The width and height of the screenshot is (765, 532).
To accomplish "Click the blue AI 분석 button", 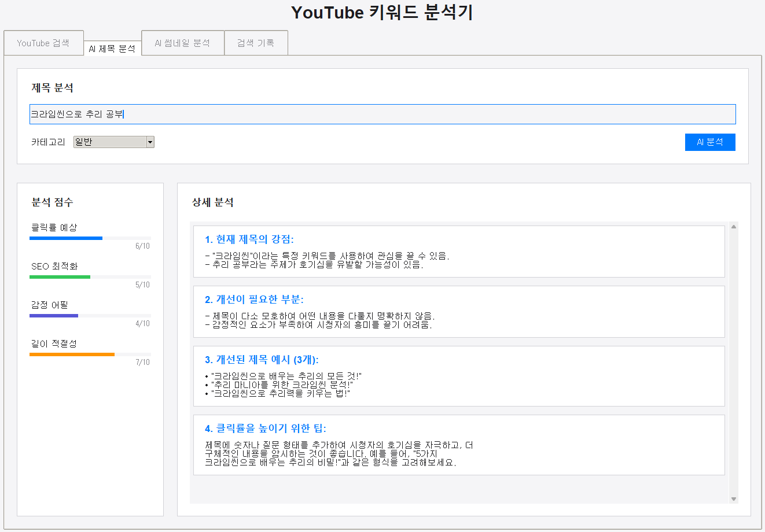I will pyautogui.click(x=710, y=142).
